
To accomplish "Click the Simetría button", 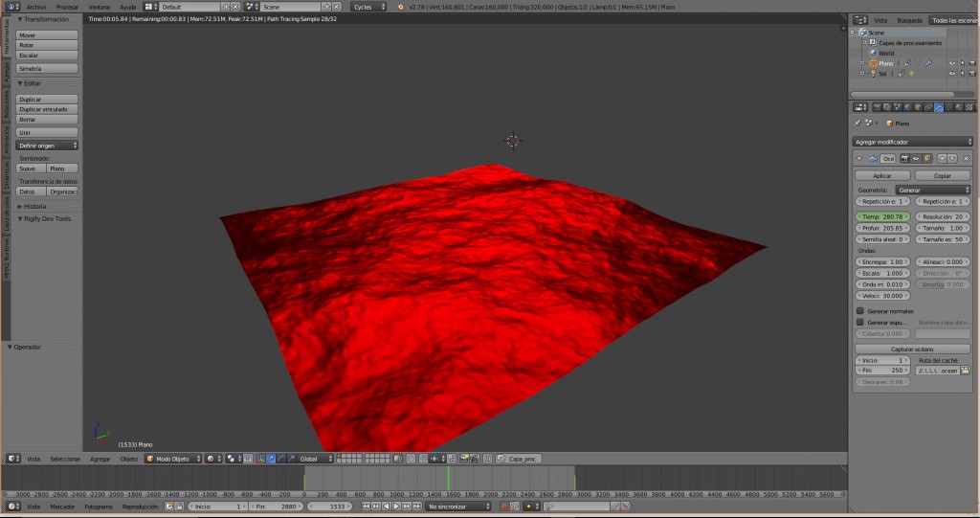I will (x=47, y=68).
